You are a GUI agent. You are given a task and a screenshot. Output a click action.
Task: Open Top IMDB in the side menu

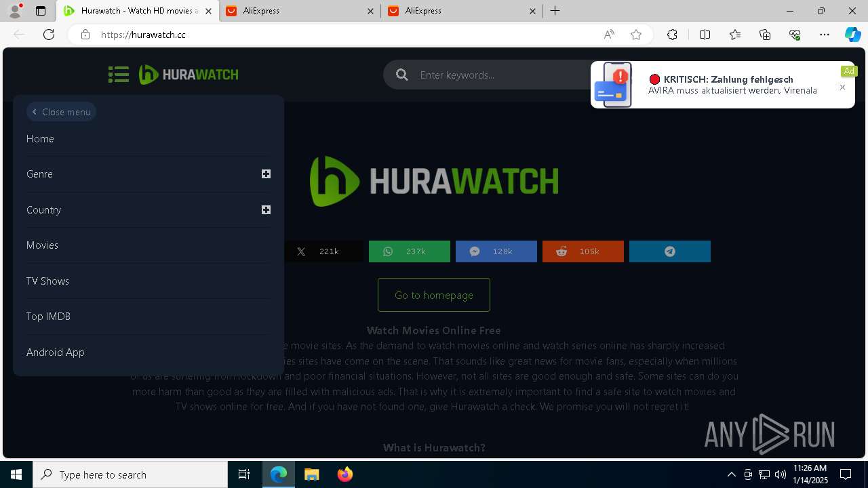click(48, 317)
